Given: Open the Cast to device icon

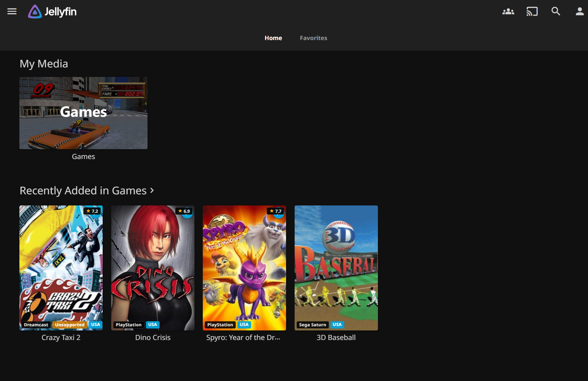Looking at the screenshot, I should coord(532,11).
